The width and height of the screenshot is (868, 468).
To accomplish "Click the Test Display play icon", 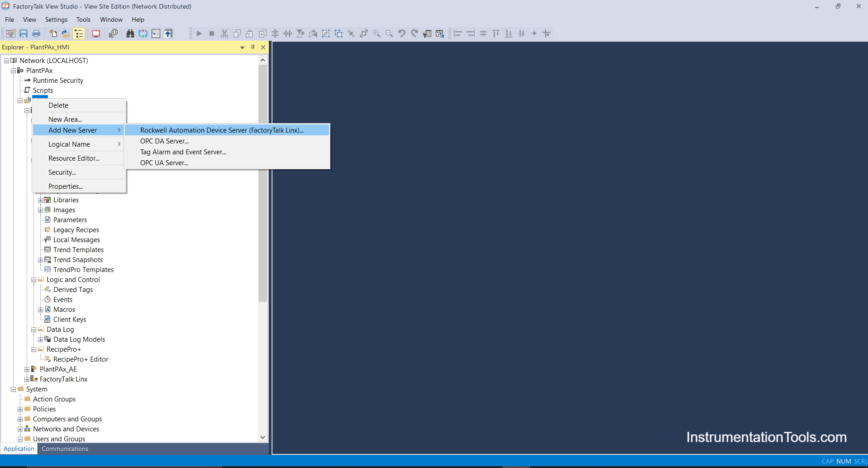I will coord(199,33).
